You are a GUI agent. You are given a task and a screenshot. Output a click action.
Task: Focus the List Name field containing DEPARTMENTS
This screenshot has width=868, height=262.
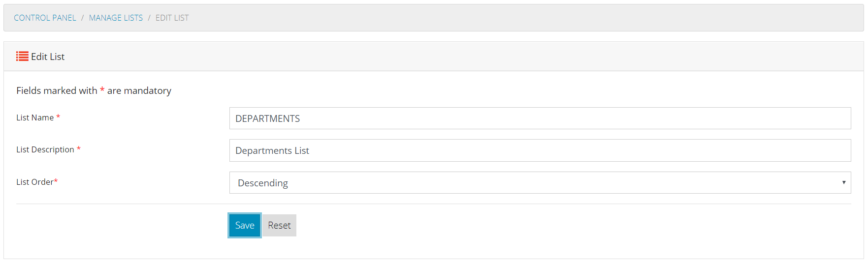coord(540,118)
